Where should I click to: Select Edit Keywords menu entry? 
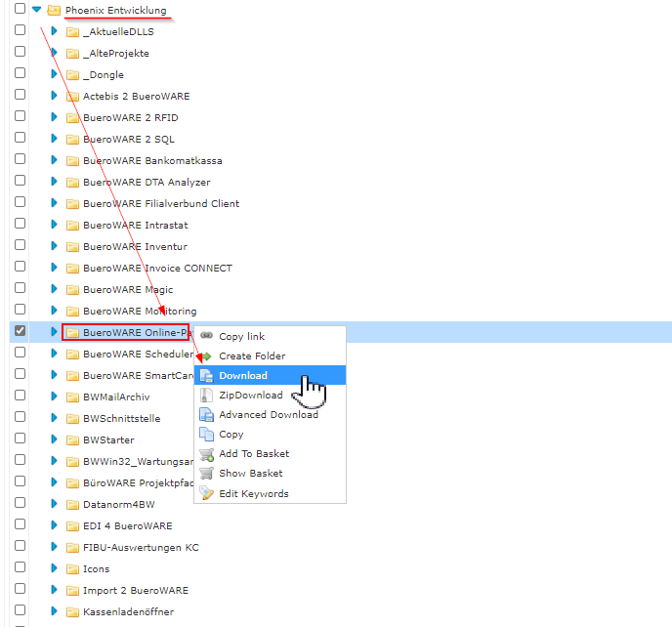[x=270, y=493]
